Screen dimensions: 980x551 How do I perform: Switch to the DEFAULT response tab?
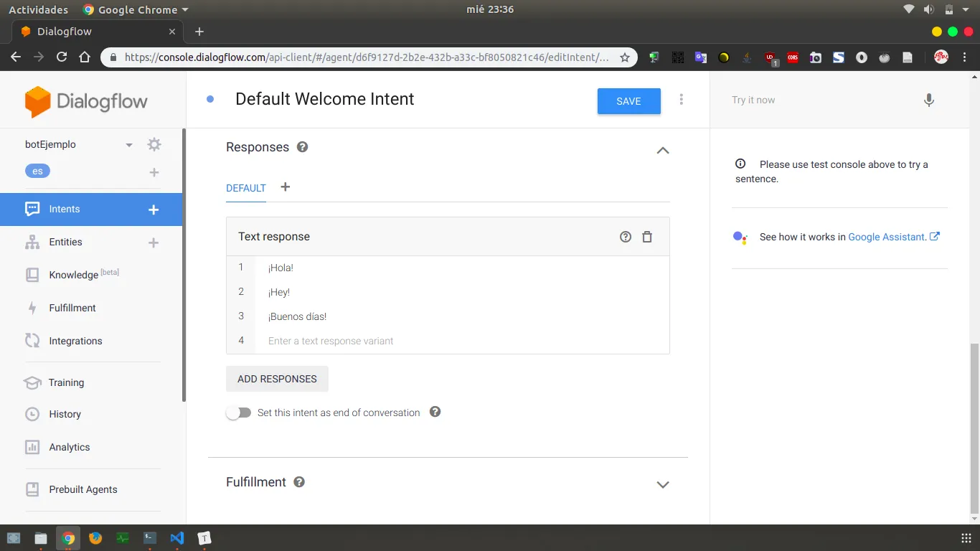246,188
